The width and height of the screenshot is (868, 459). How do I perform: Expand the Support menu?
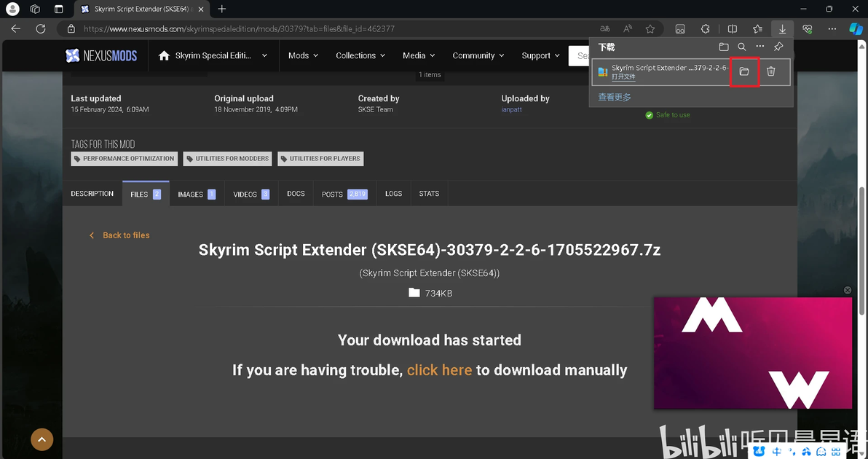pos(541,55)
